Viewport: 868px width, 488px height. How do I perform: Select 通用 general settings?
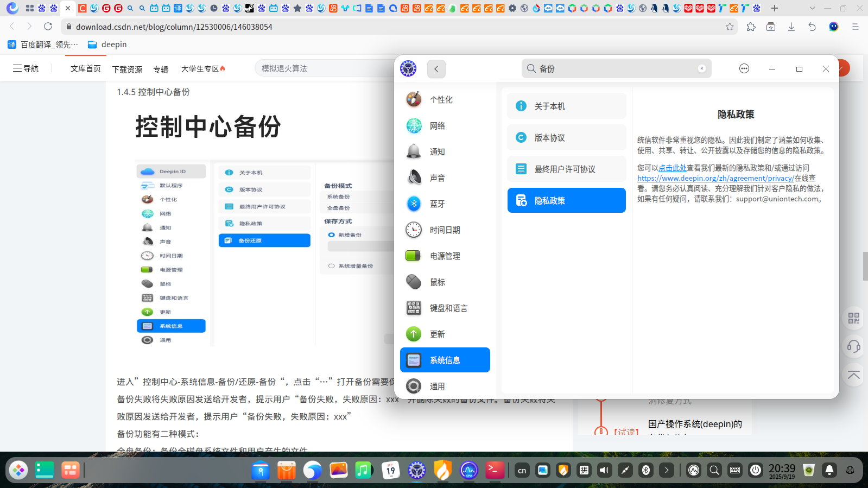[x=445, y=386]
